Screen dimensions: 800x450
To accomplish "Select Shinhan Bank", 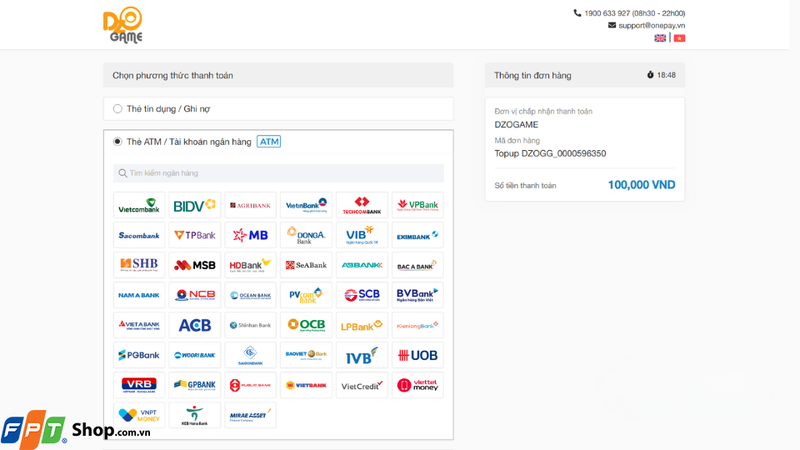I will [250, 325].
